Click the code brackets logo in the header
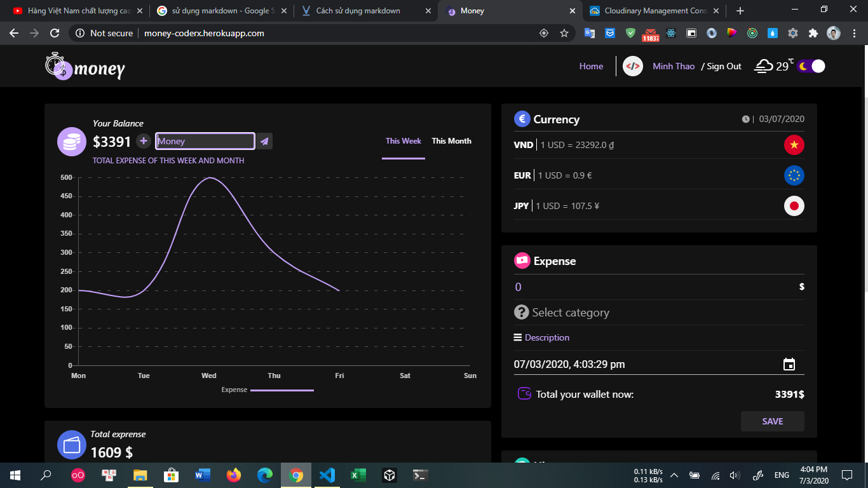Image resolution: width=868 pixels, height=488 pixels. click(632, 65)
